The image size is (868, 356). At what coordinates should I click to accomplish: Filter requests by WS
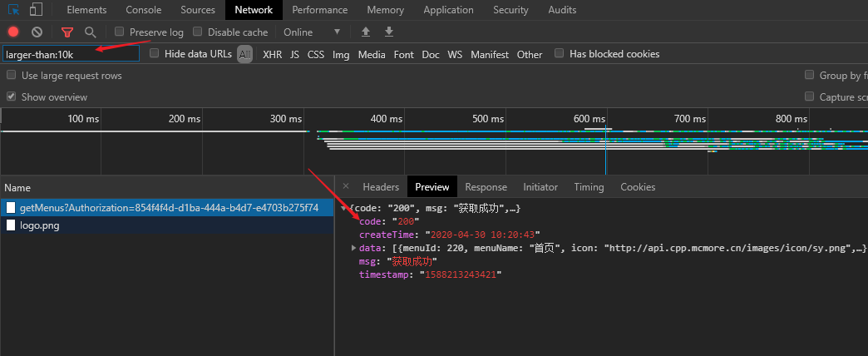coord(455,54)
